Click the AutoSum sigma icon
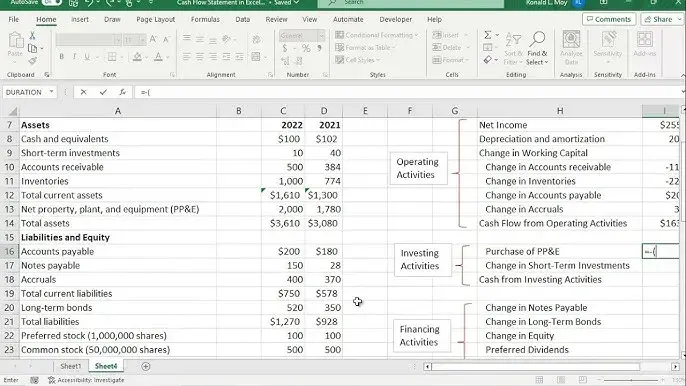 tap(488, 35)
